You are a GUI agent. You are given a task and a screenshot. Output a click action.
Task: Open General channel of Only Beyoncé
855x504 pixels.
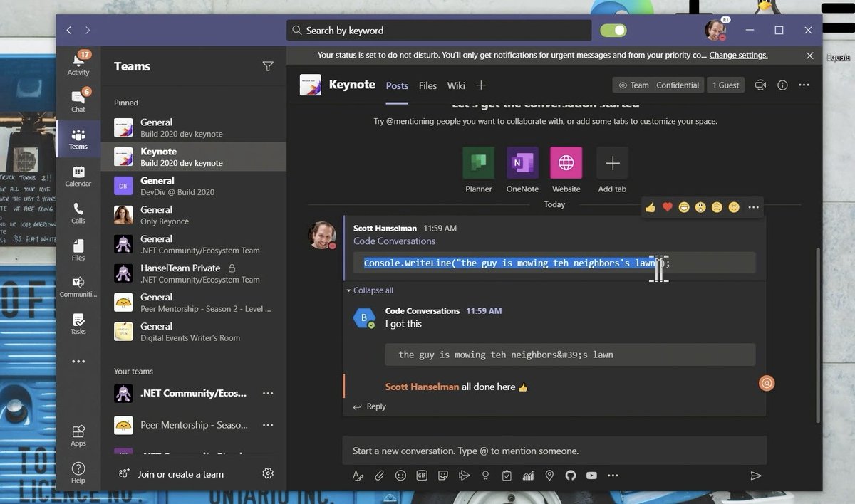[x=194, y=215]
